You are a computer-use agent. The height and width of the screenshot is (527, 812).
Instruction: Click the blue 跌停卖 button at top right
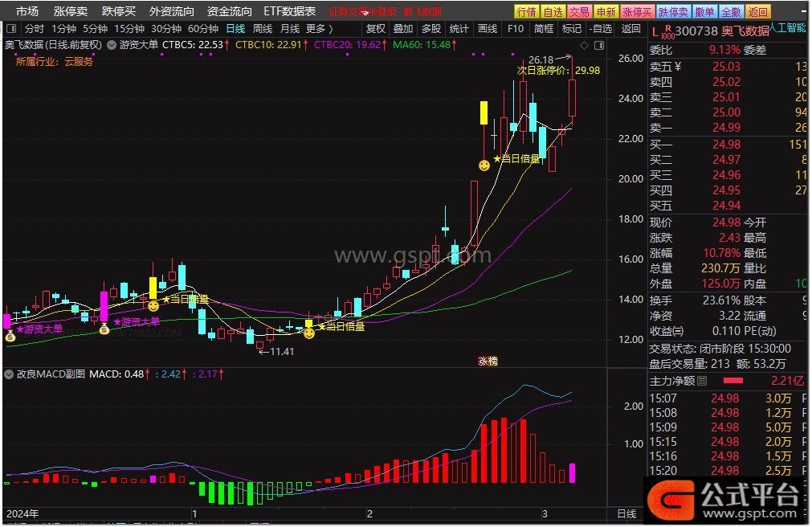coord(673,11)
